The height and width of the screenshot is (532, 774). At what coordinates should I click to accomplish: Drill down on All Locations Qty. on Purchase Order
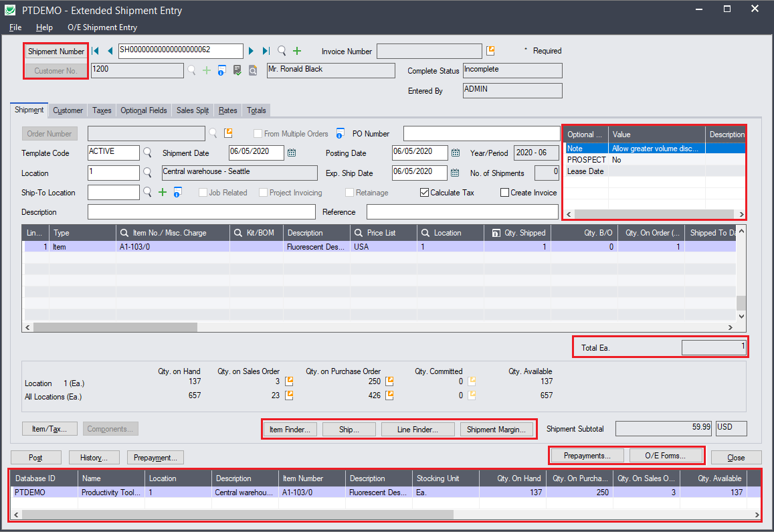click(389, 395)
